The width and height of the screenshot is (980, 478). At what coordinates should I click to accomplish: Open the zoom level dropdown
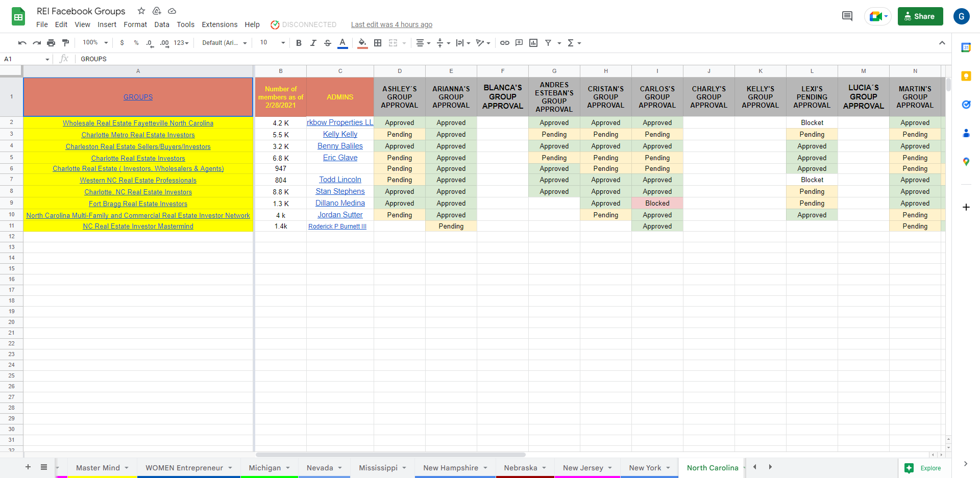coord(95,43)
